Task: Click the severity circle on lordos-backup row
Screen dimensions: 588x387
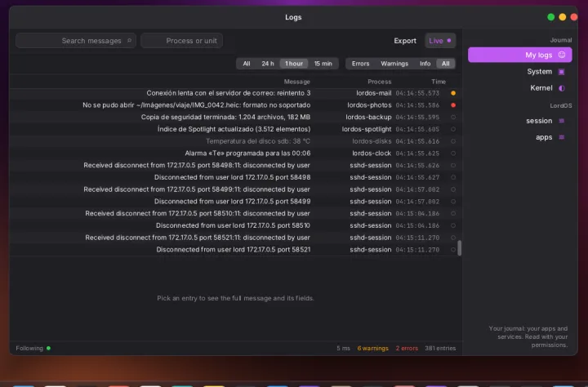Action: (453, 117)
